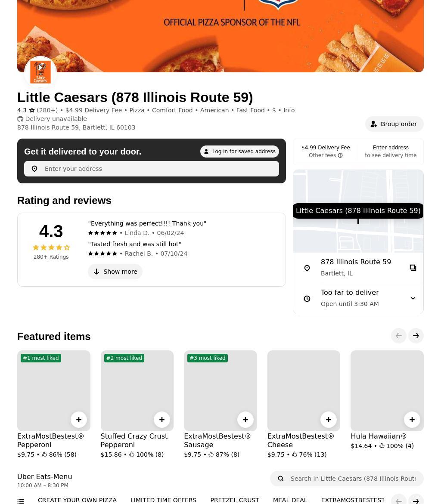Click the Other fees info icon
Viewport: 441px width, 504px height.
[340, 155]
